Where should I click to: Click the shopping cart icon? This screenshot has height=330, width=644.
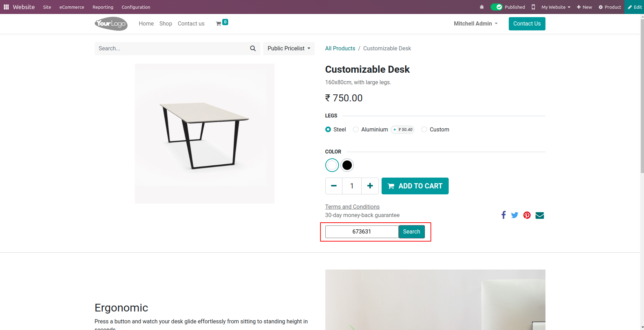(219, 24)
